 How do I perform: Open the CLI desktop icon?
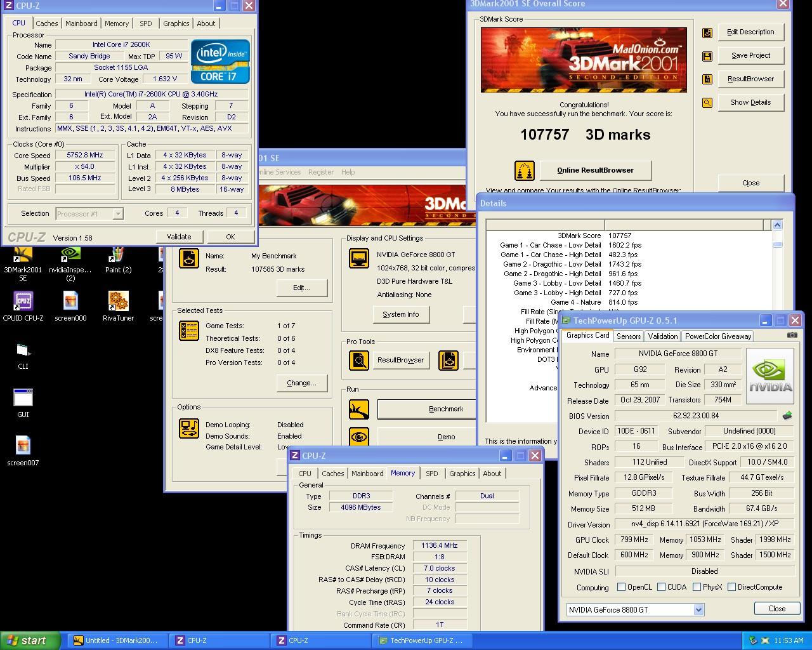click(x=23, y=355)
